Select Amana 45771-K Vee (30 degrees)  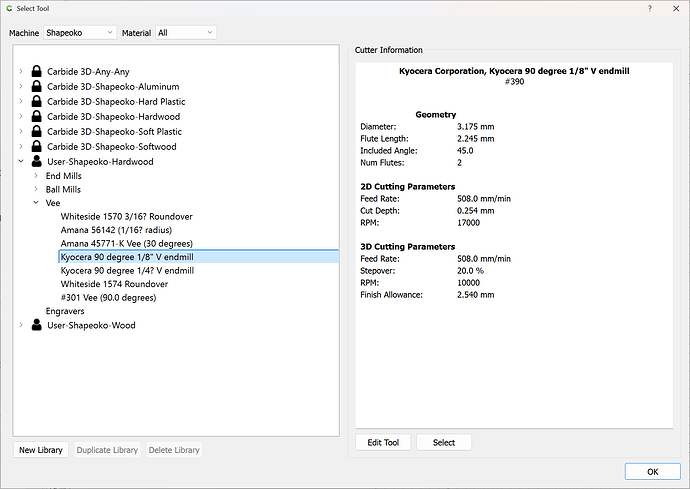(126, 244)
